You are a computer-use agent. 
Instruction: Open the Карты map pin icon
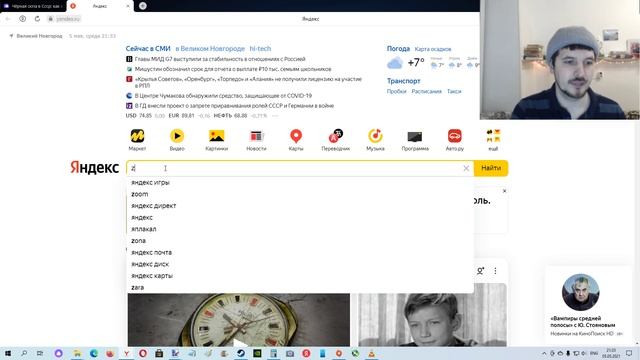click(x=296, y=136)
